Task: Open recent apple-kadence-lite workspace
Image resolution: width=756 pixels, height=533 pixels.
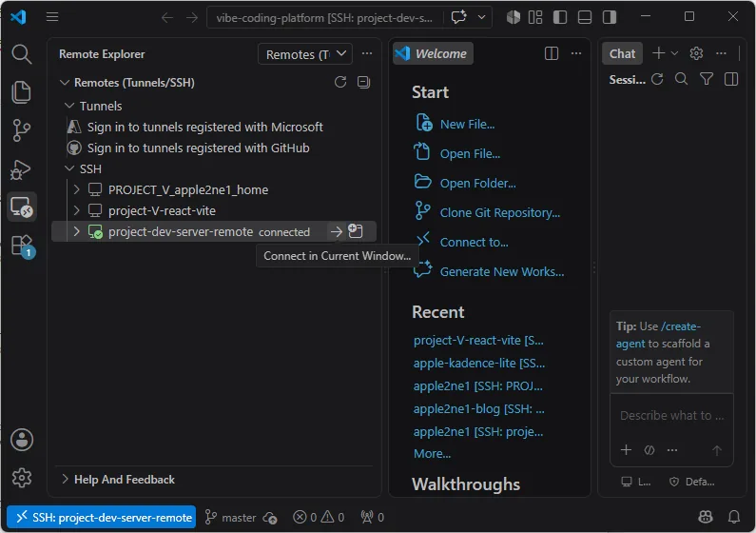Action: 478,363
